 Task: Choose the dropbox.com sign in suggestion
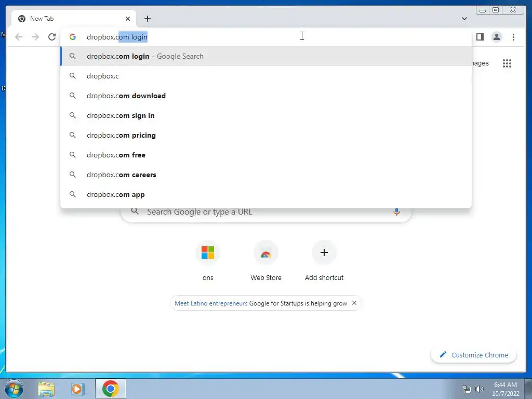pos(266,115)
